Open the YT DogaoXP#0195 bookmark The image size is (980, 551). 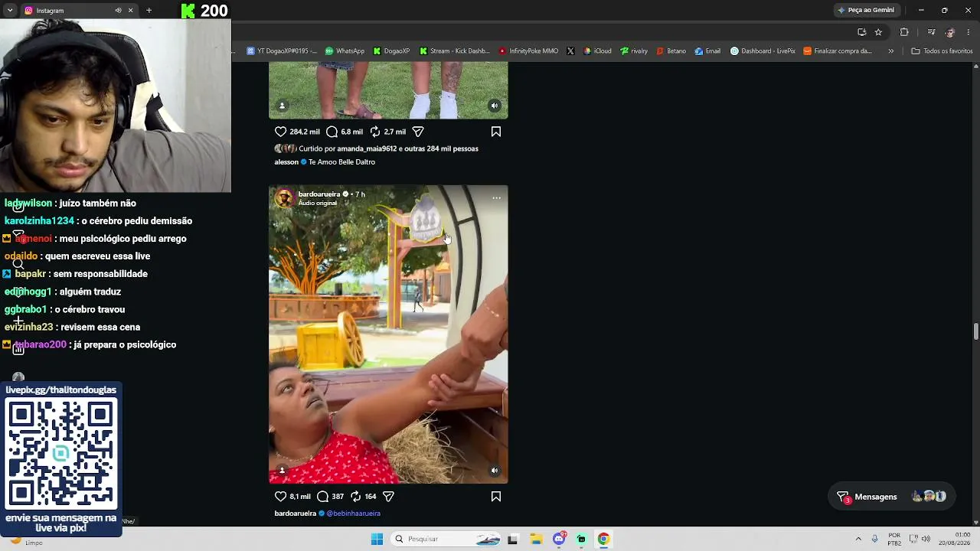pyautogui.click(x=282, y=51)
